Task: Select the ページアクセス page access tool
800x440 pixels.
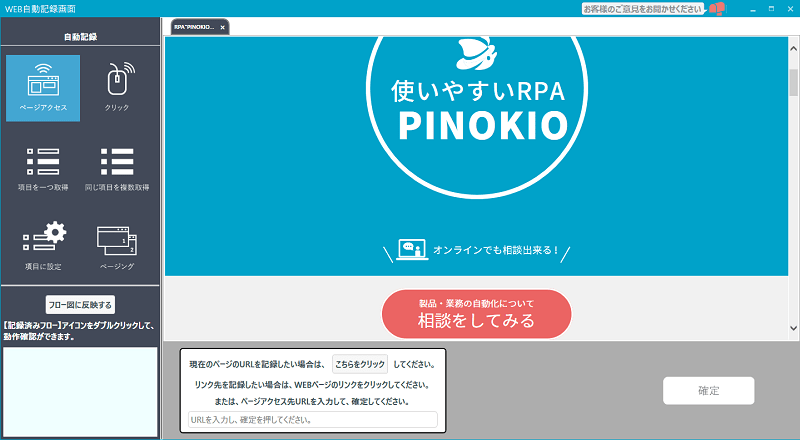Action: click(x=43, y=88)
